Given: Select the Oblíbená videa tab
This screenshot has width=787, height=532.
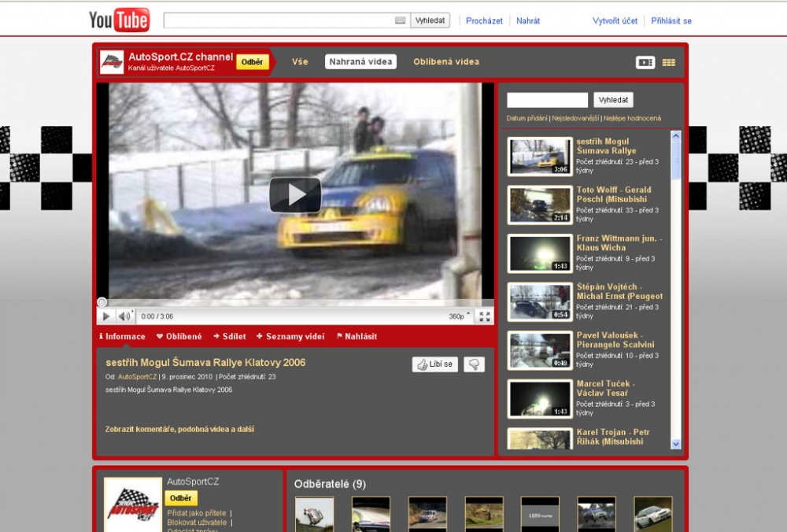Looking at the screenshot, I should 446,61.
